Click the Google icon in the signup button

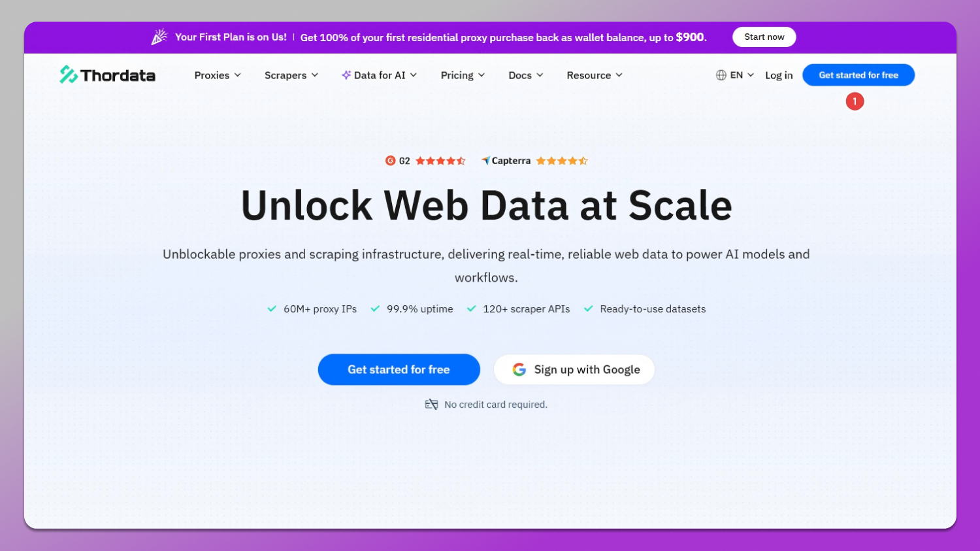point(519,369)
